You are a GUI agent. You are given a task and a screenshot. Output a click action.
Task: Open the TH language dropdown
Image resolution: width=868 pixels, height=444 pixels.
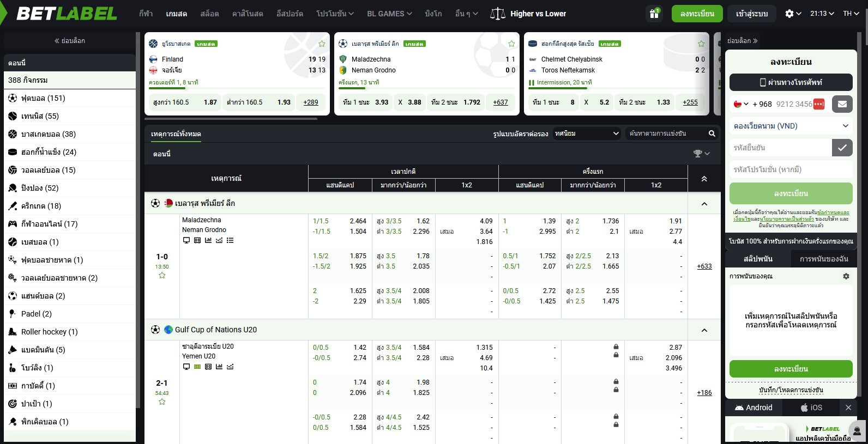pos(851,14)
